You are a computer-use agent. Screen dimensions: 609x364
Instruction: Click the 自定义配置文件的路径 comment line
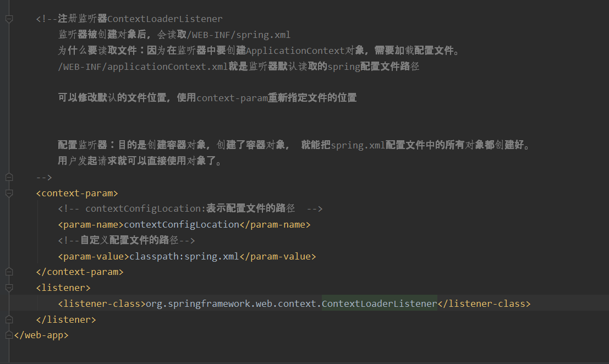[x=126, y=241]
